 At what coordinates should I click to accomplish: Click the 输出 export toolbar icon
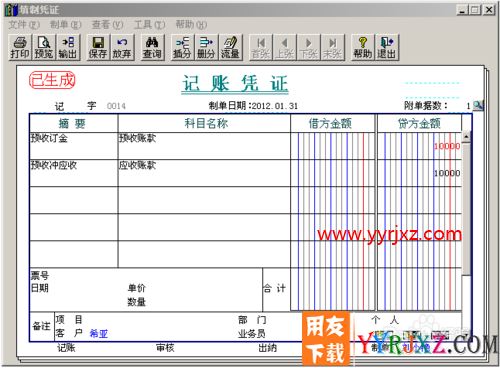click(x=68, y=47)
